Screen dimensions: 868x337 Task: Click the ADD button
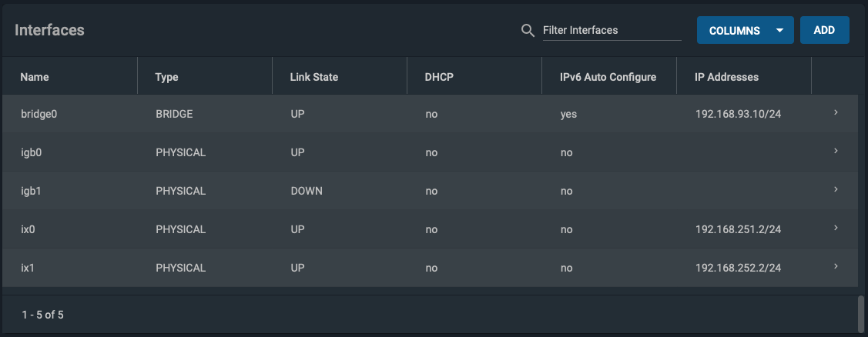tap(824, 31)
